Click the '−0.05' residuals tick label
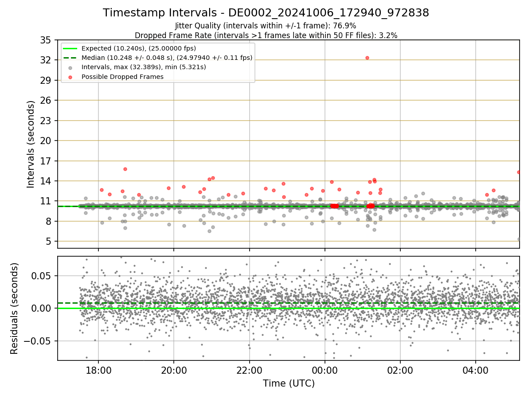This screenshot has height=399, width=532. click(x=38, y=341)
